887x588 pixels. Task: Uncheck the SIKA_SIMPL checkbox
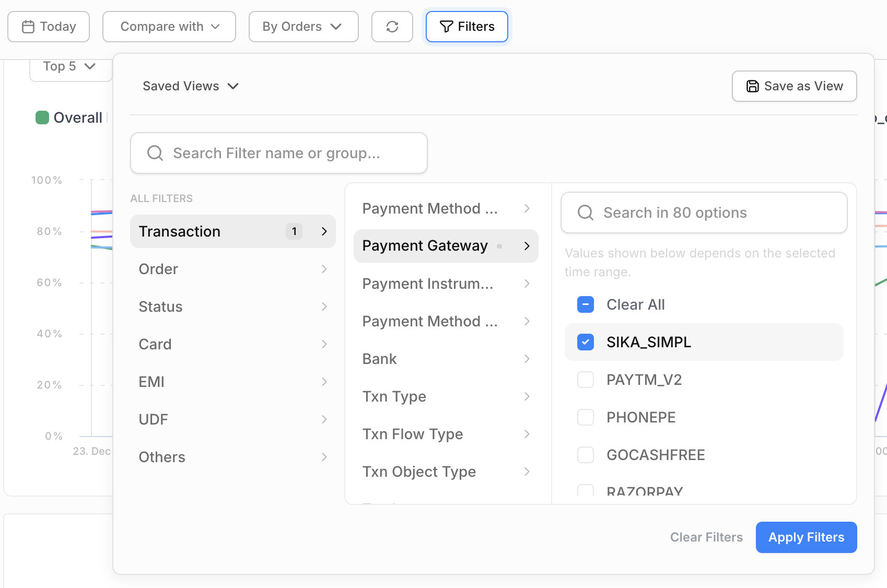[x=586, y=342]
